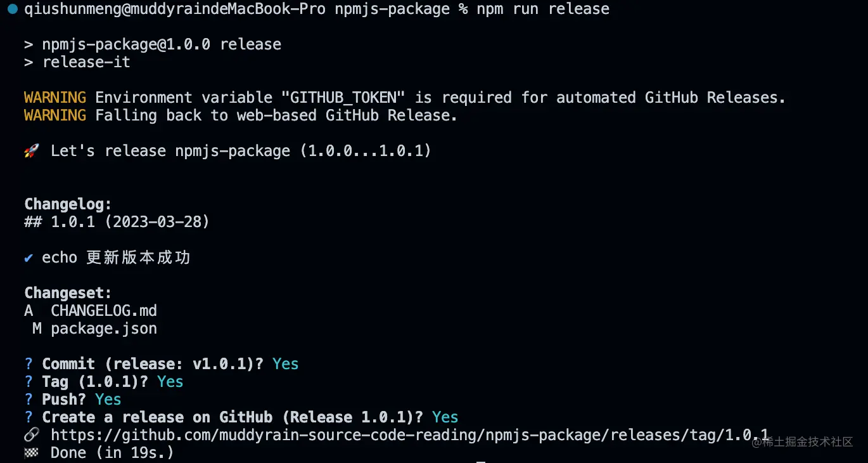Click the Yes answer for Tag prompt
868x463 pixels.
point(170,382)
